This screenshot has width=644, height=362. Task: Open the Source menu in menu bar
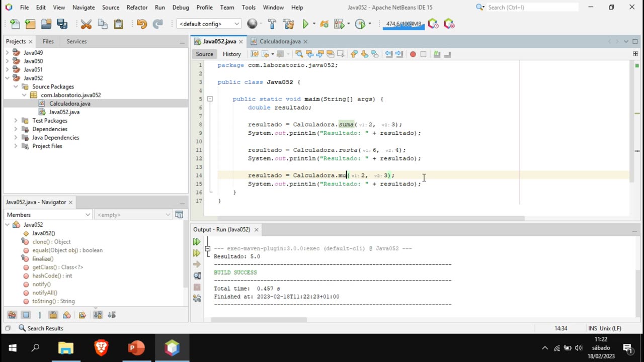(111, 7)
